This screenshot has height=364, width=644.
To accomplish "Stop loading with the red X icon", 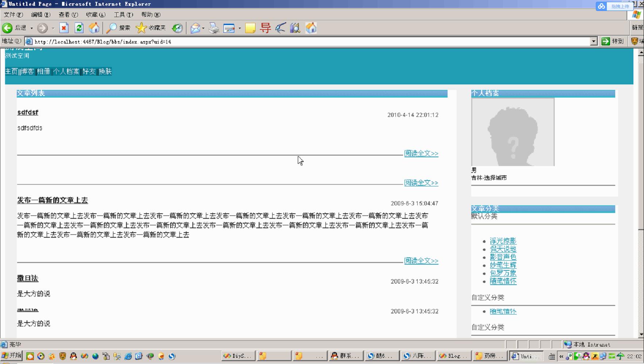I will pyautogui.click(x=64, y=28).
